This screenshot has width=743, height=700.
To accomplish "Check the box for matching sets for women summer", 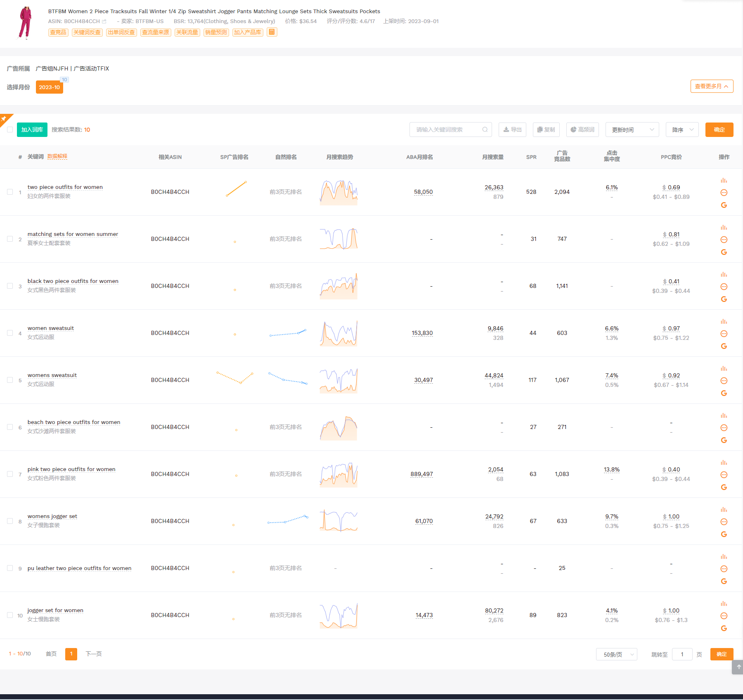I will (10, 239).
